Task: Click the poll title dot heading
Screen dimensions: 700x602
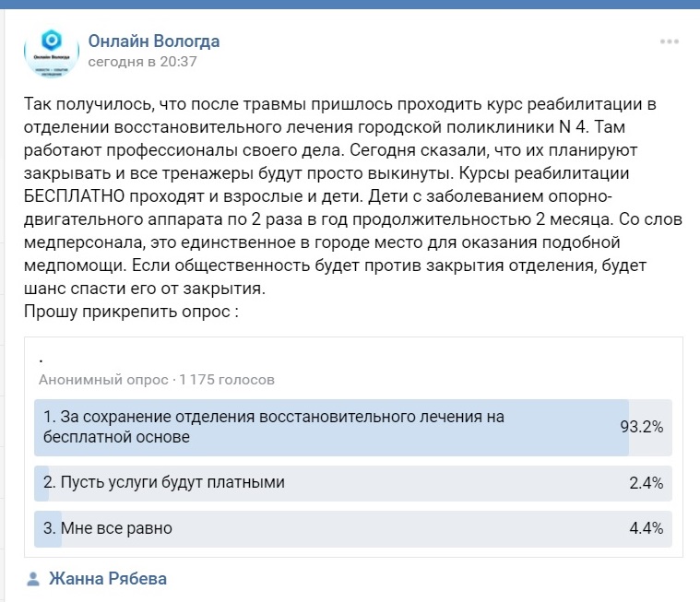Action: coord(43,359)
